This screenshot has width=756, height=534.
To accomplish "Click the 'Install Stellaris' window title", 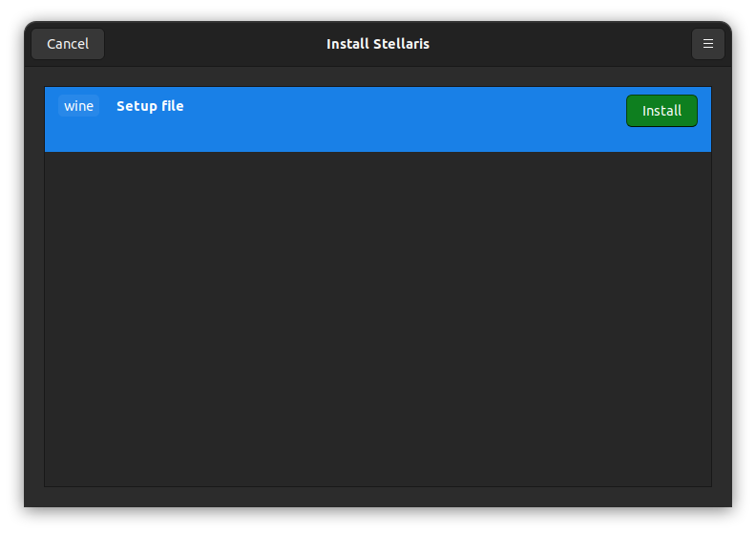I will pos(377,44).
